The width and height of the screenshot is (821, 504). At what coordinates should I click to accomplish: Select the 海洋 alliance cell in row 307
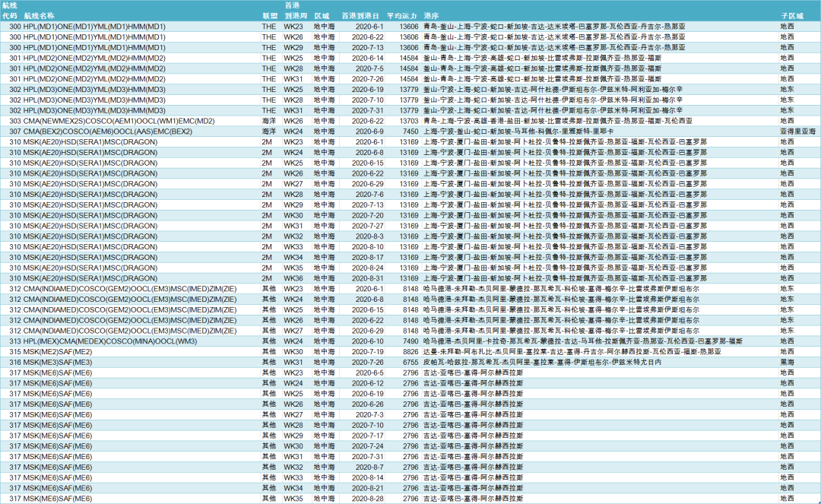point(269,132)
